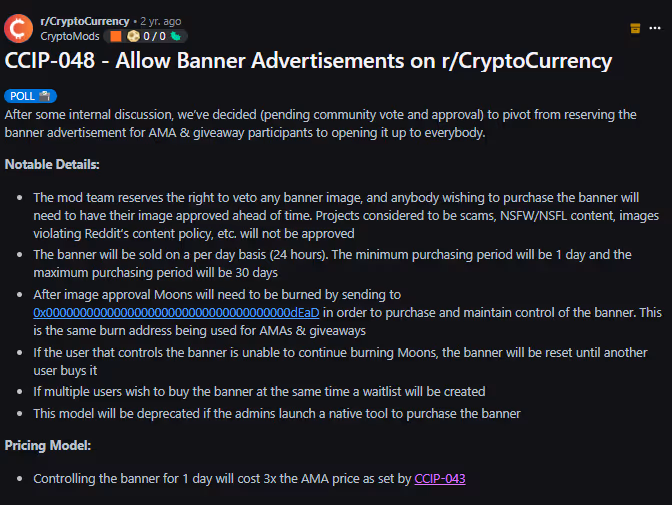Click the '2 yr. ago' post timestamp
This screenshot has width=672, height=505.
pyautogui.click(x=163, y=21)
